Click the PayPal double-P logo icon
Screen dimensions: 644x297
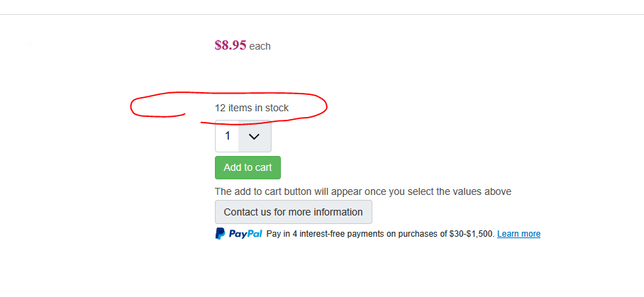[x=220, y=234]
